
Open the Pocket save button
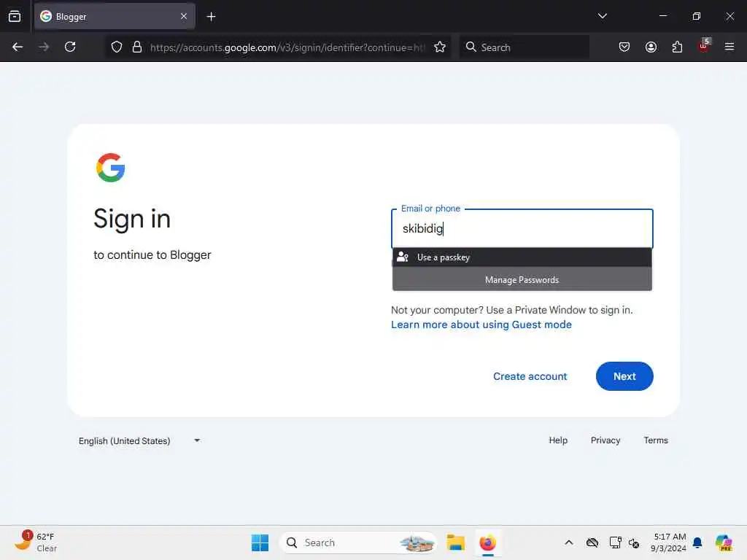pyautogui.click(x=624, y=47)
